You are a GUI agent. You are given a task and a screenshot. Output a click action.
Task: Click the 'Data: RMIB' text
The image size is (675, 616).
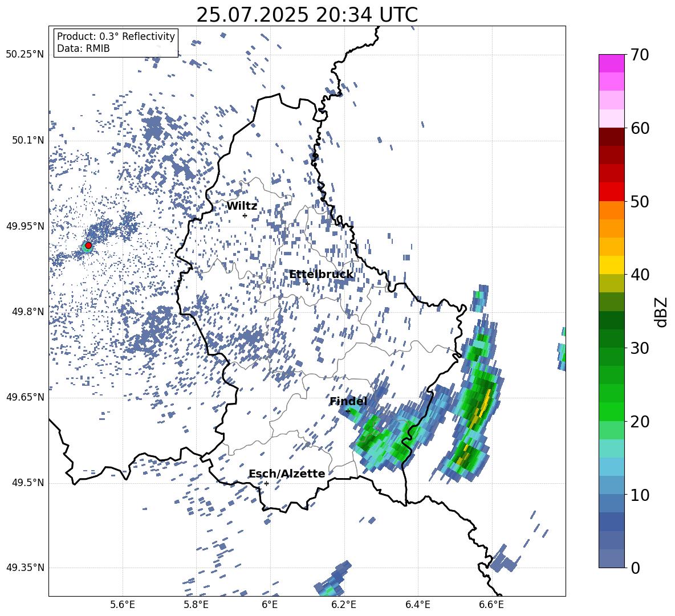[x=83, y=48]
